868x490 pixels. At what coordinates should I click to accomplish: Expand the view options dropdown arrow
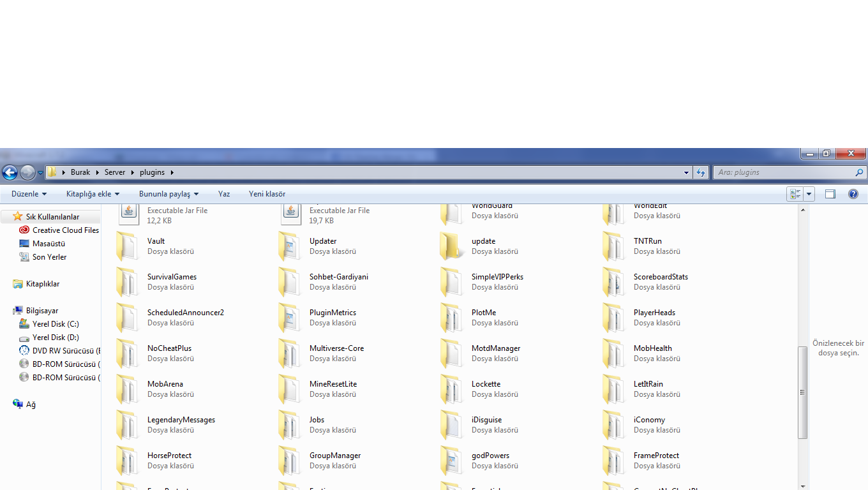(x=809, y=194)
